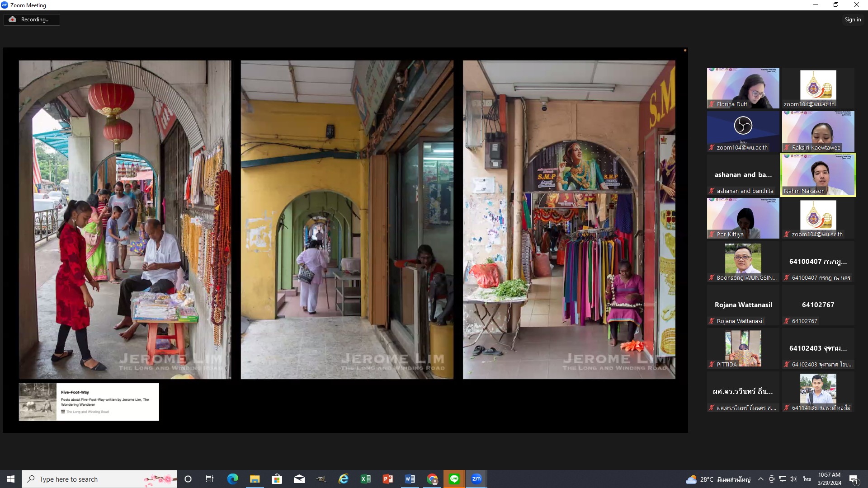Click Five-Foot-Way link preview card
The width and height of the screenshot is (868, 488).
click(x=89, y=402)
